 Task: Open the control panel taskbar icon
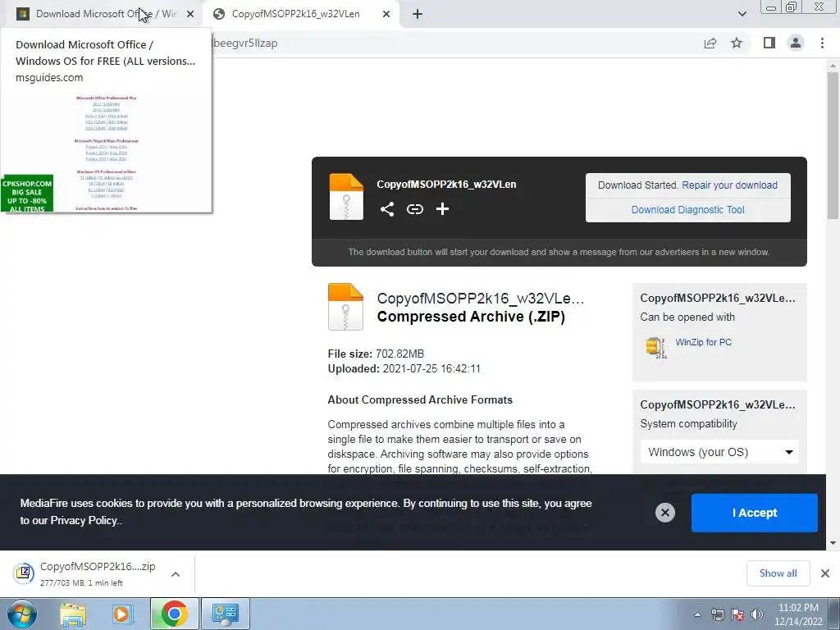225,614
